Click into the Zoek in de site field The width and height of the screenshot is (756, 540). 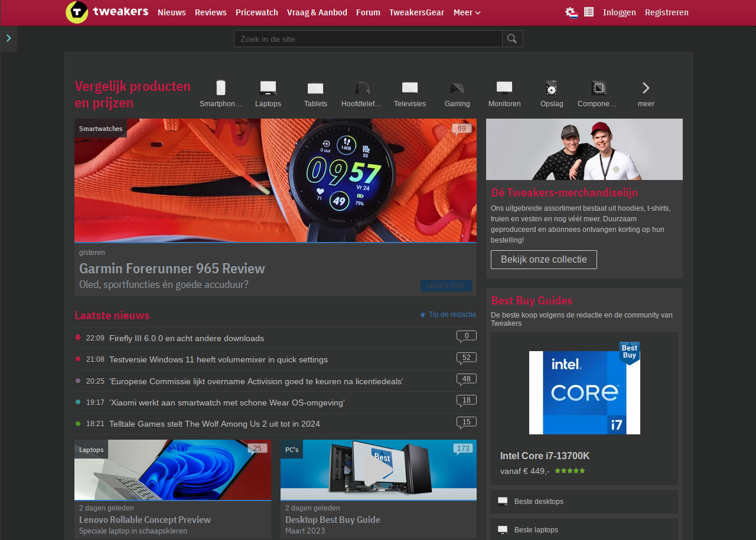tap(368, 39)
